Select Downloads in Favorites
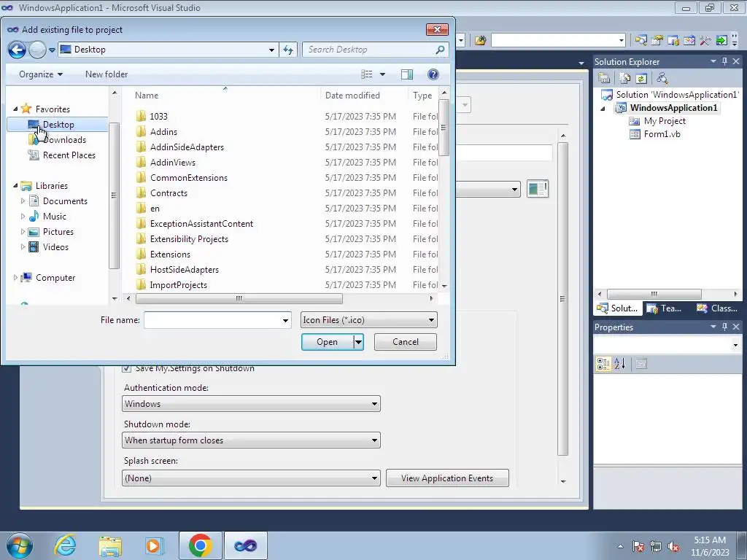 [x=64, y=140]
